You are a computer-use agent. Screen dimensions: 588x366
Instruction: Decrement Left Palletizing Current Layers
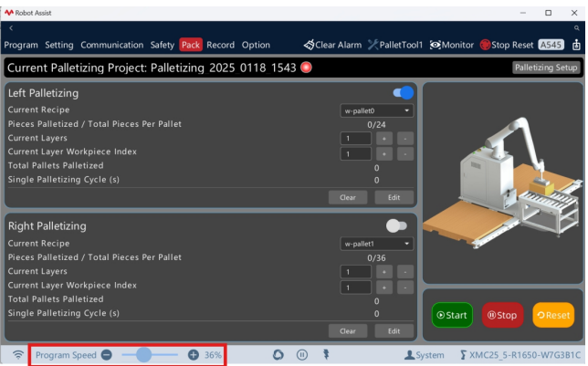[x=405, y=139]
